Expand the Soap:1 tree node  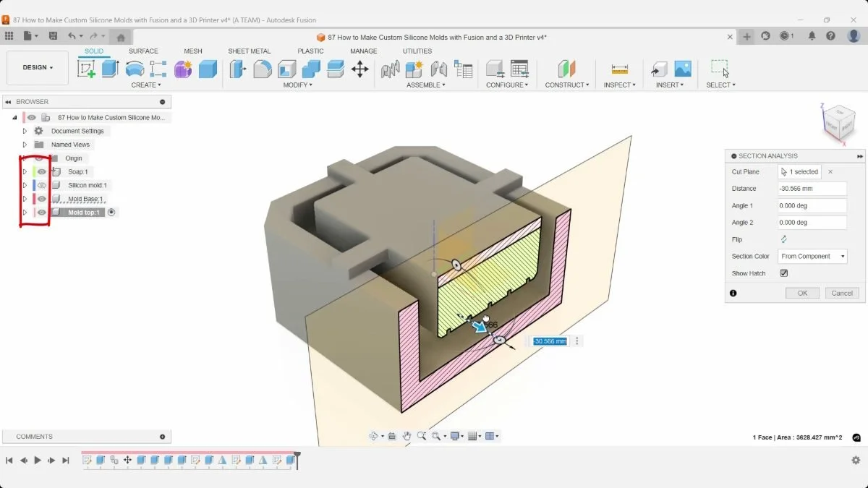pyautogui.click(x=25, y=172)
